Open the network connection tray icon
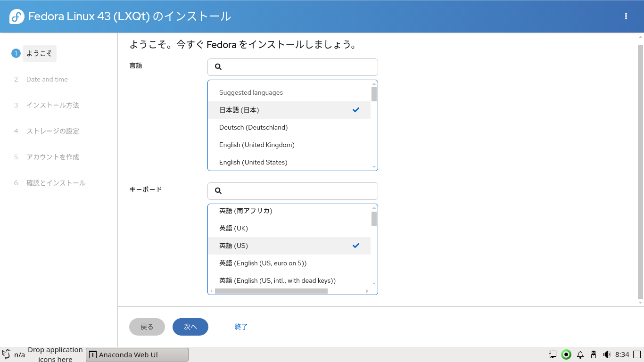Viewport: 644px width, 362px height. coord(553,354)
